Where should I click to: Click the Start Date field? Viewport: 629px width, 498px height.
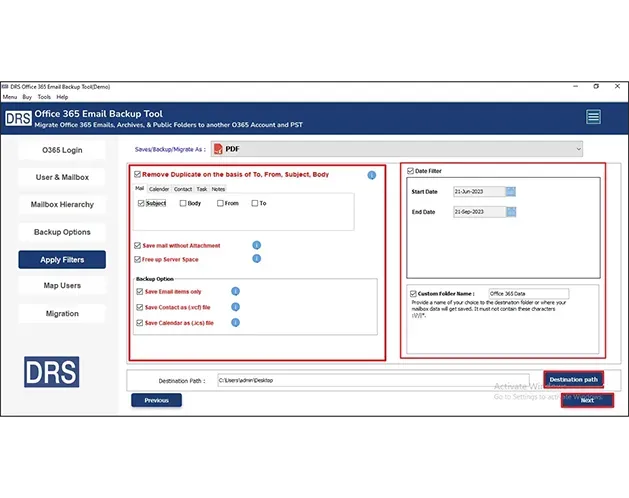(479, 191)
